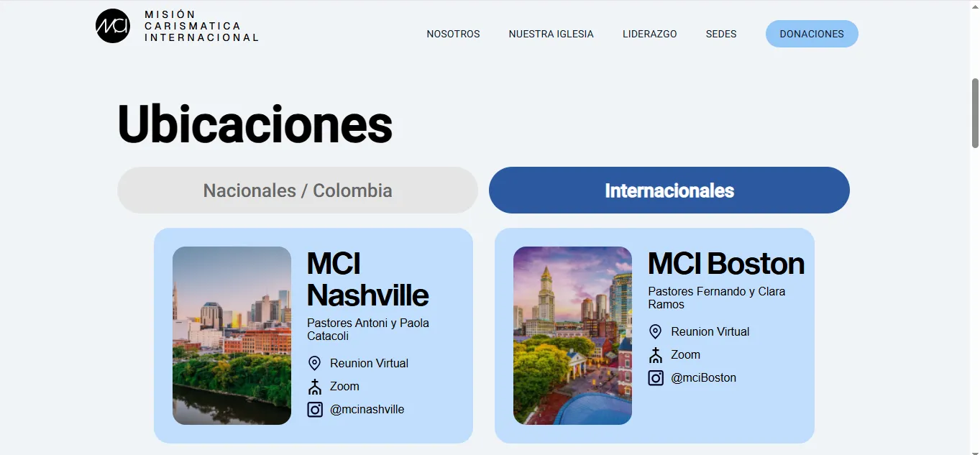Click the Instagram icon next to @mciBoston
Viewport: 980px width, 455px height.
coord(656,378)
